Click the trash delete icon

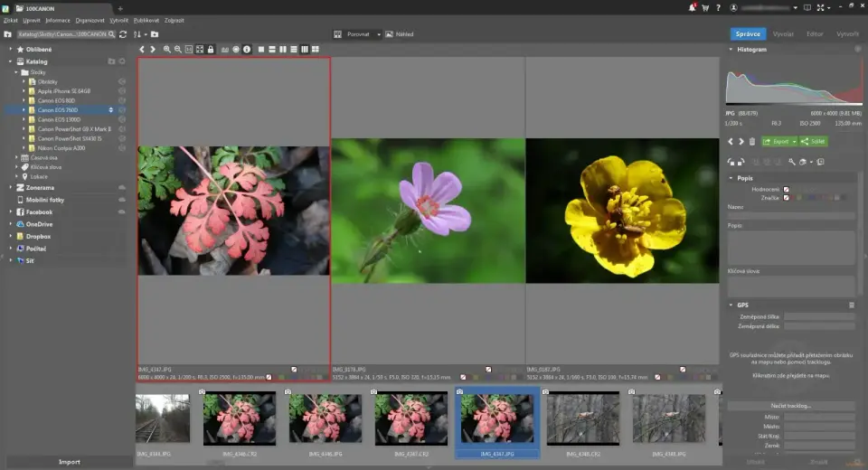click(x=752, y=141)
